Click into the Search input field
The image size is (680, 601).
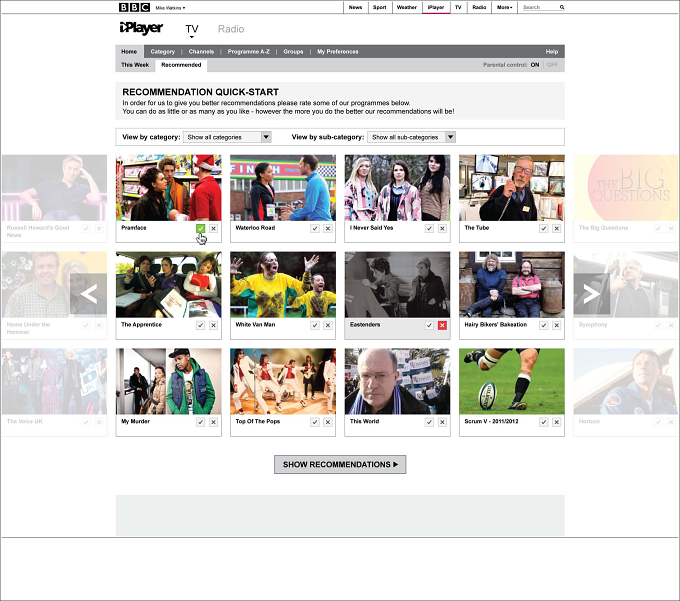[x=539, y=7]
